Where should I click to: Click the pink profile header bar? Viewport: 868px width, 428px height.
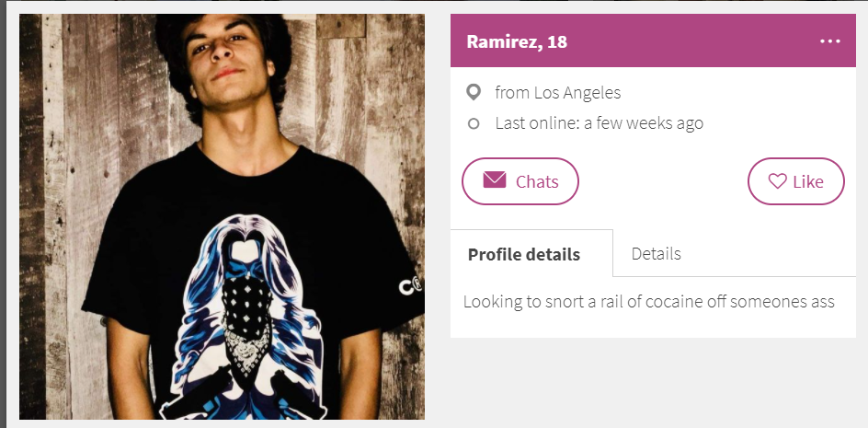(x=653, y=40)
